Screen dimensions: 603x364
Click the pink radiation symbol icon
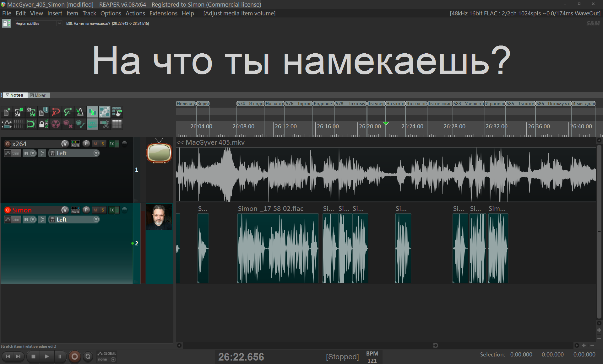56,124
